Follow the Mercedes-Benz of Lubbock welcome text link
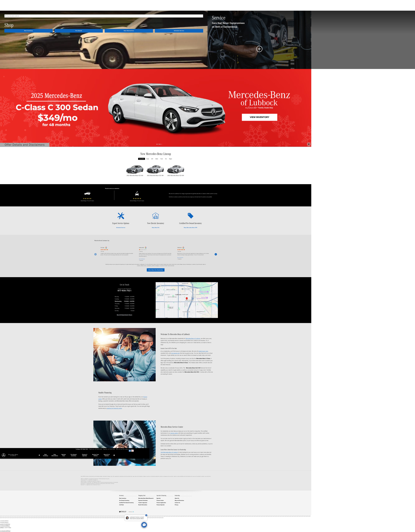415x532 pixels. [x=193, y=339]
